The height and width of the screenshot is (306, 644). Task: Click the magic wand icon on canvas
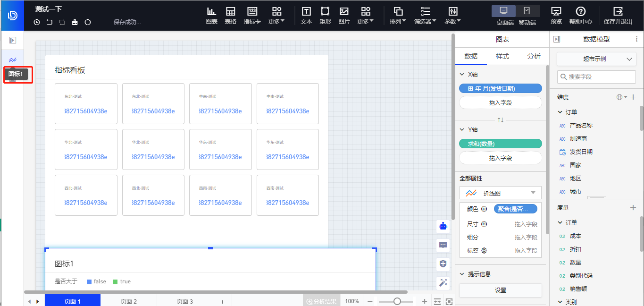[x=443, y=282]
